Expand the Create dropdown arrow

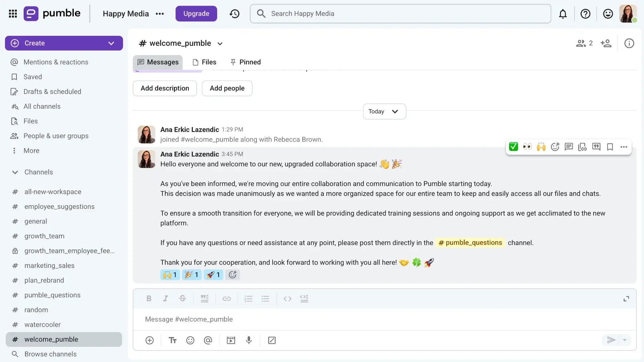[111, 43]
